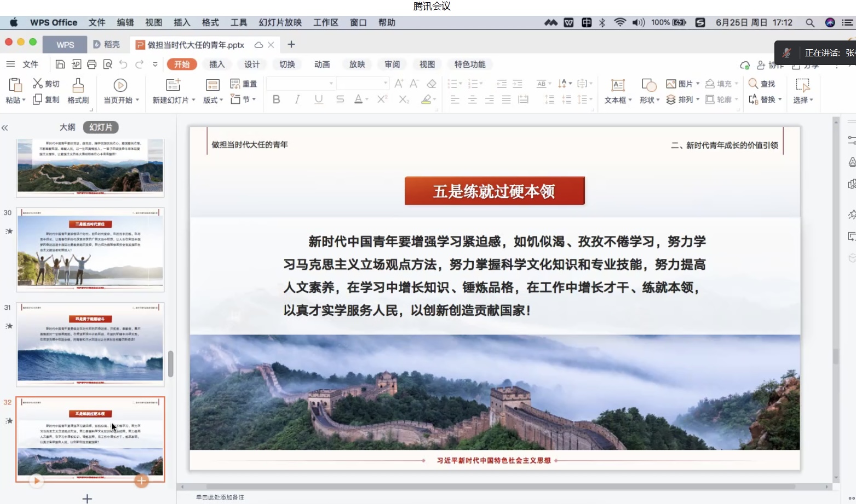Insert a Text Box (文本框)
The width and height of the screenshot is (856, 504).
(618, 85)
